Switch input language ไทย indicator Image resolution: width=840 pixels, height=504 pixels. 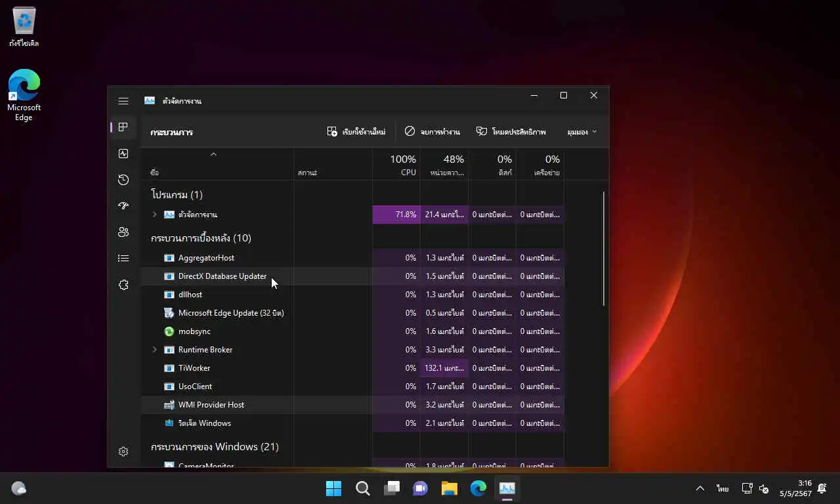723,489
